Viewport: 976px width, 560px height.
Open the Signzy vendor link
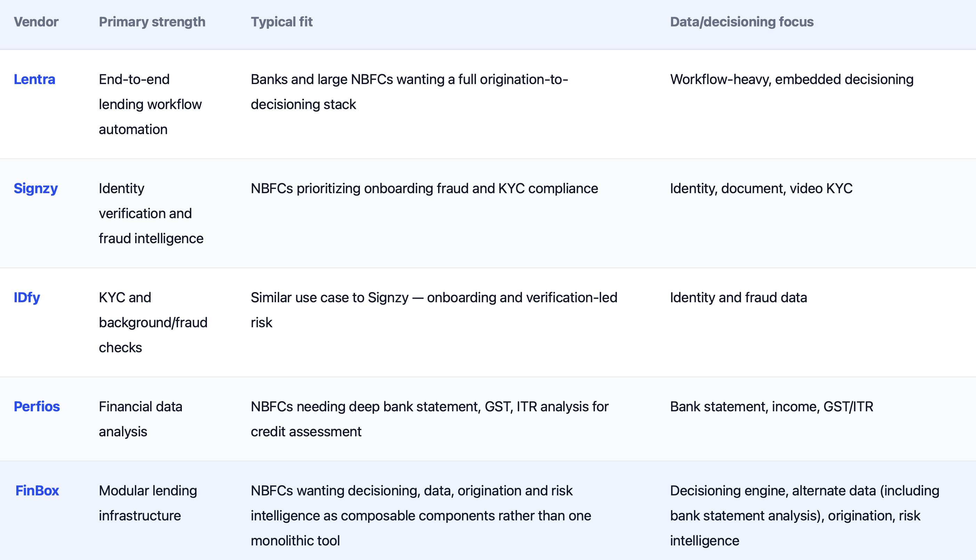(36, 188)
